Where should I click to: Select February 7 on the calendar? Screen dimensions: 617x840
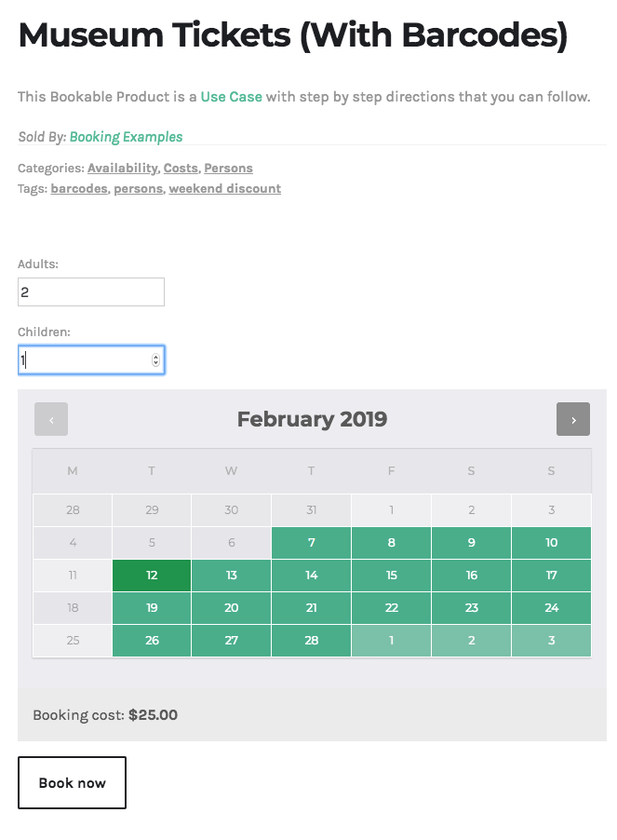click(x=312, y=543)
